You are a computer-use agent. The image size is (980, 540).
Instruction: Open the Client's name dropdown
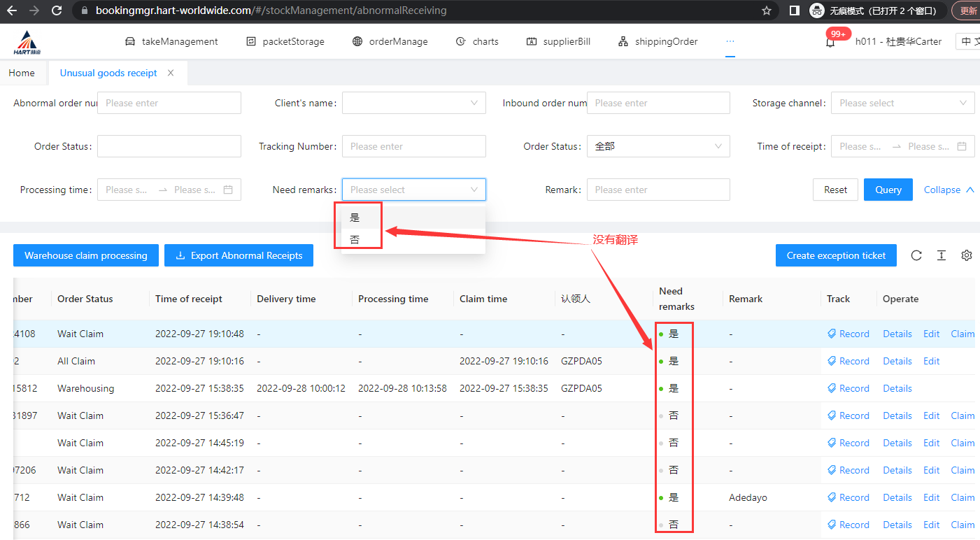point(413,103)
